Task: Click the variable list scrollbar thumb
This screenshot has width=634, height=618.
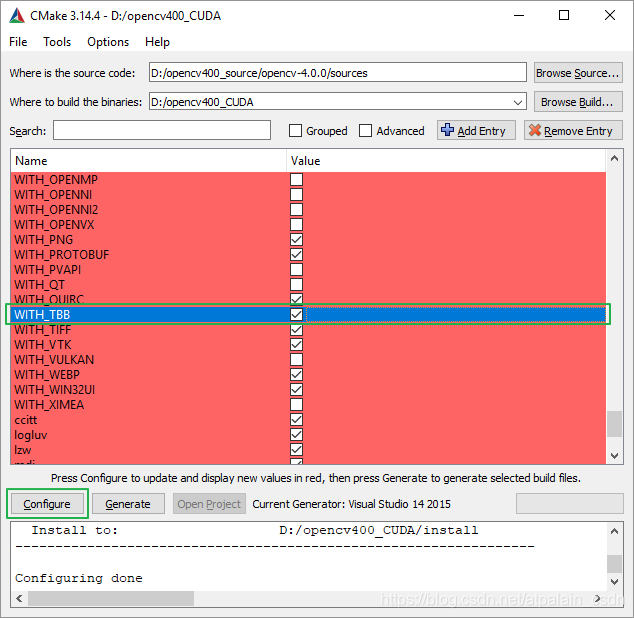Action: (x=614, y=424)
